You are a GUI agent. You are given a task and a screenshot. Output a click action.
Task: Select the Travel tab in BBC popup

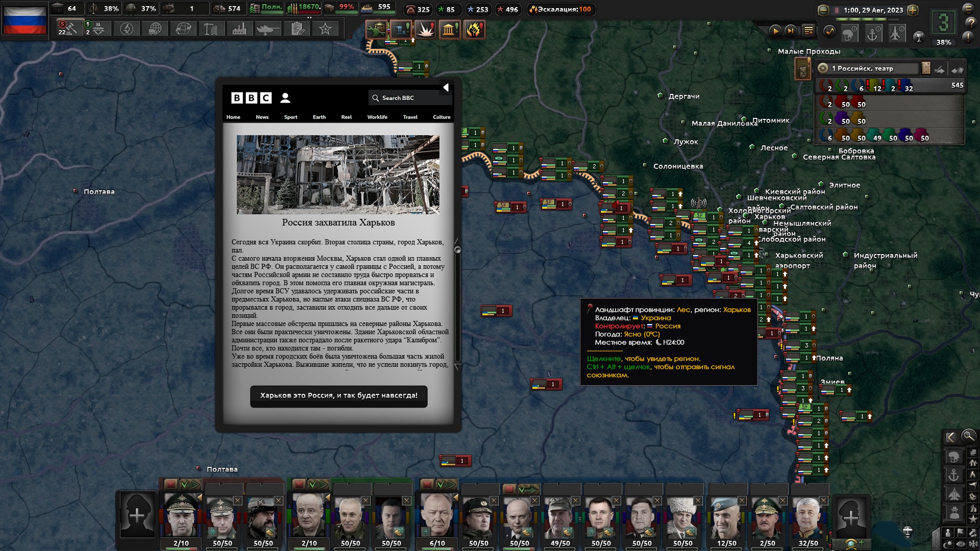[410, 117]
